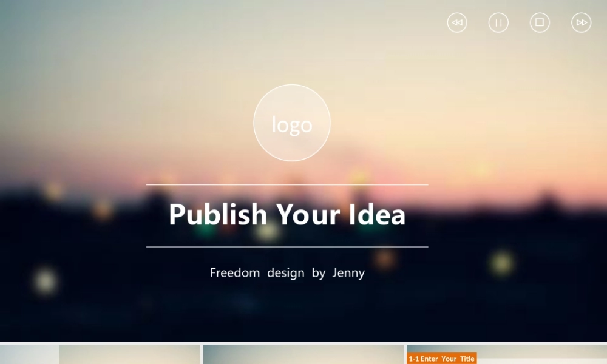Pause the slideshow with the pause icon
Viewport: 607px width, 364px height.
click(x=498, y=22)
